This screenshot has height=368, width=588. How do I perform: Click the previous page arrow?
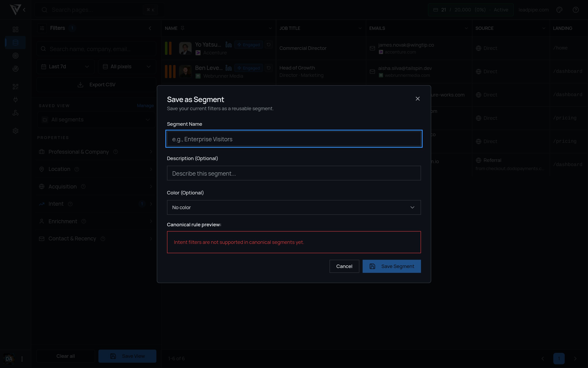click(542, 359)
